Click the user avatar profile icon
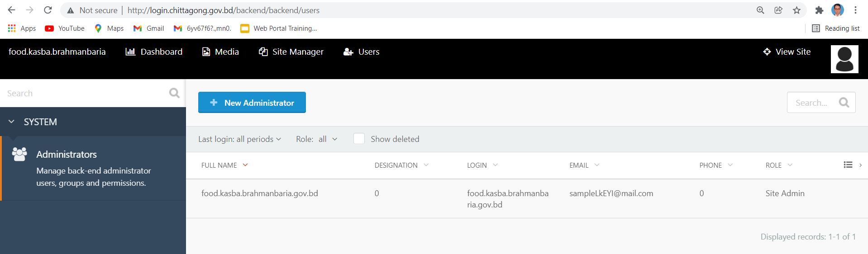This screenshot has width=868, height=254. 844,59
